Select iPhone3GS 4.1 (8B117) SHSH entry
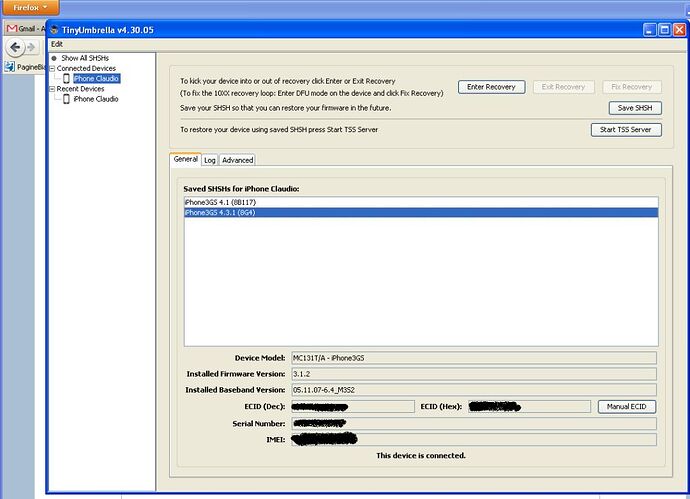 pos(421,202)
